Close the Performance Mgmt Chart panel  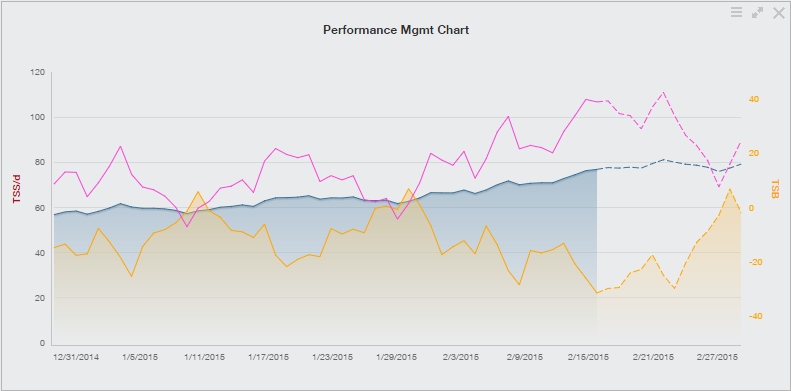[x=779, y=13]
